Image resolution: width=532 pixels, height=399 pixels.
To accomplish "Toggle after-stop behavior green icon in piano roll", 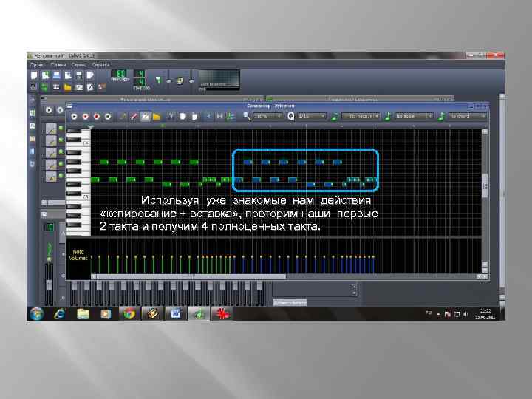I will [231, 117].
